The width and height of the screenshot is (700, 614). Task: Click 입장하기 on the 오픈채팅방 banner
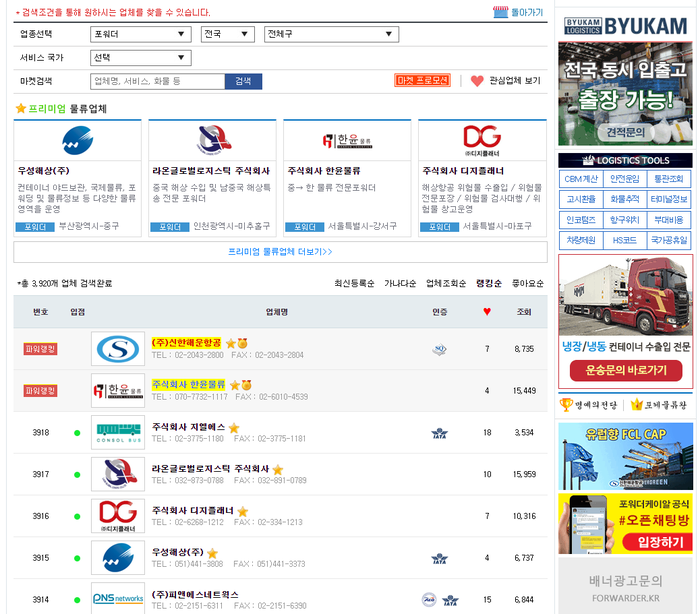pyautogui.click(x=660, y=542)
